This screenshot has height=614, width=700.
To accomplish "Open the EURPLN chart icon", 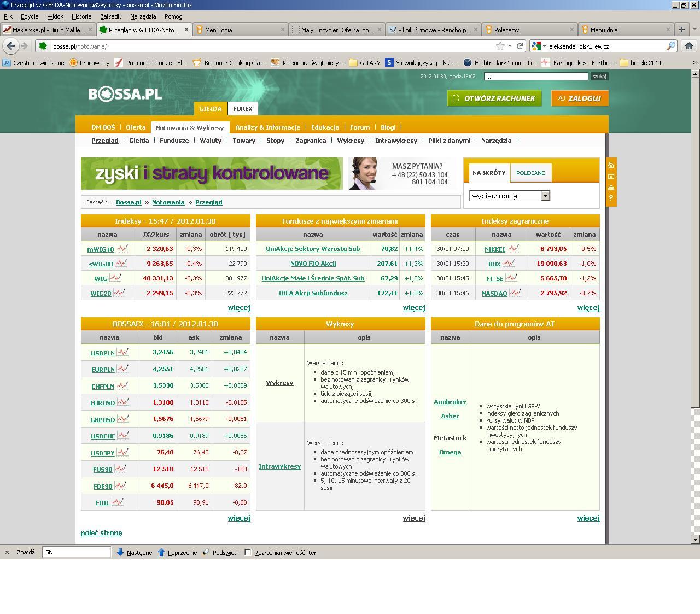I will click(x=122, y=369).
